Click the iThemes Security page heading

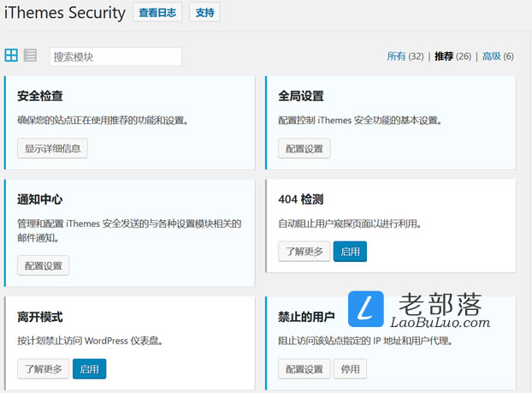pyautogui.click(x=65, y=13)
